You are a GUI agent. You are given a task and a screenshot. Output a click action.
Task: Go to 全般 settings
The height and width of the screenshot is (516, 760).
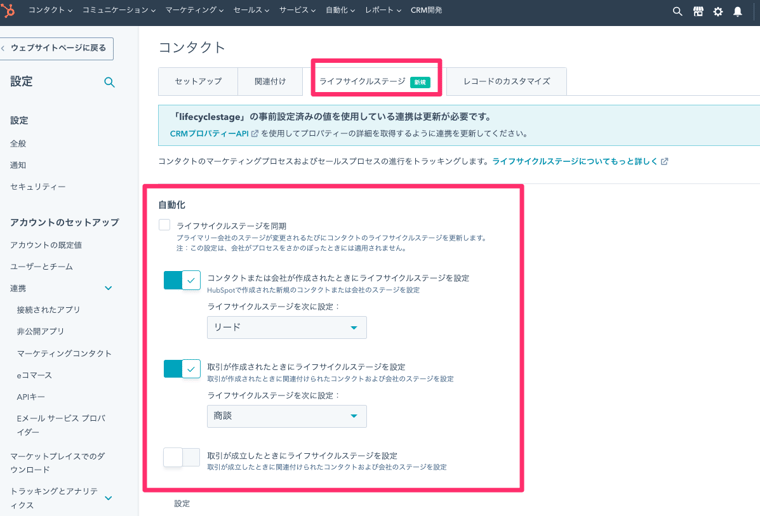(x=18, y=143)
